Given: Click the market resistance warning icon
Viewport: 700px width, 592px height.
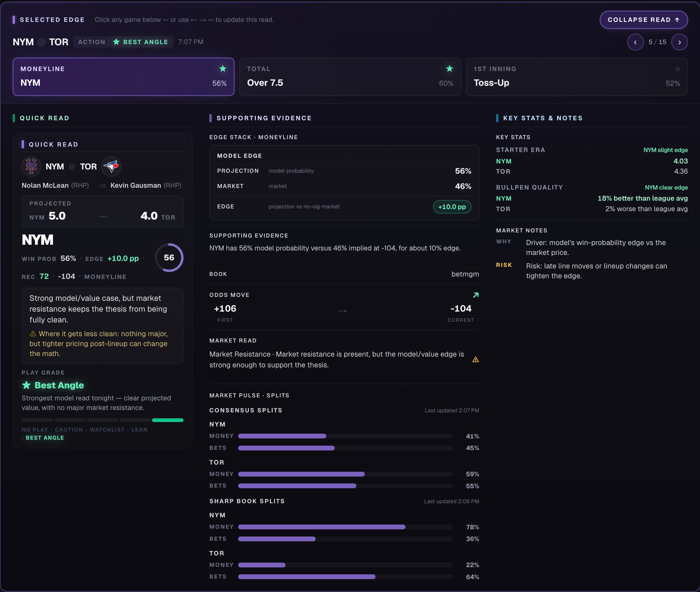Looking at the screenshot, I should point(475,359).
